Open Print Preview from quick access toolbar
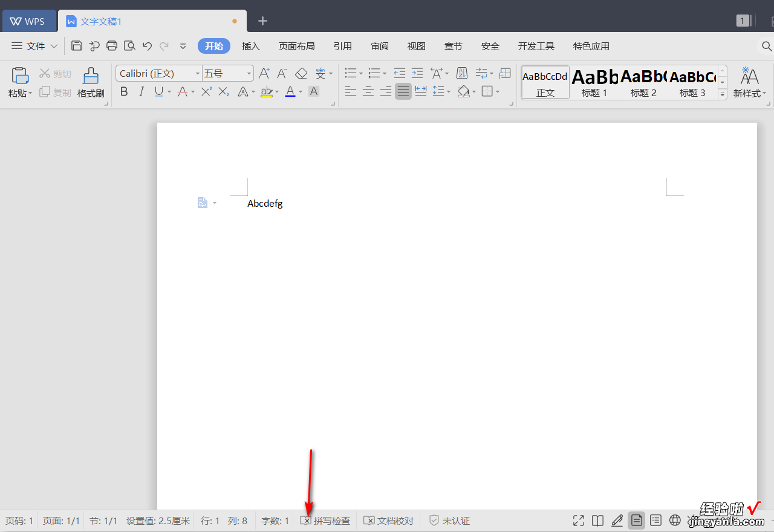The image size is (774, 532). click(129, 46)
